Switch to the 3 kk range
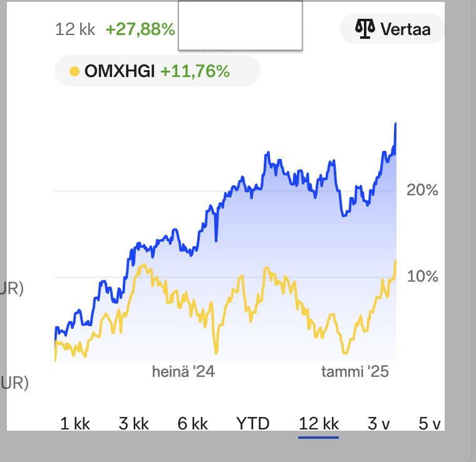The image size is (476, 462). tap(133, 424)
